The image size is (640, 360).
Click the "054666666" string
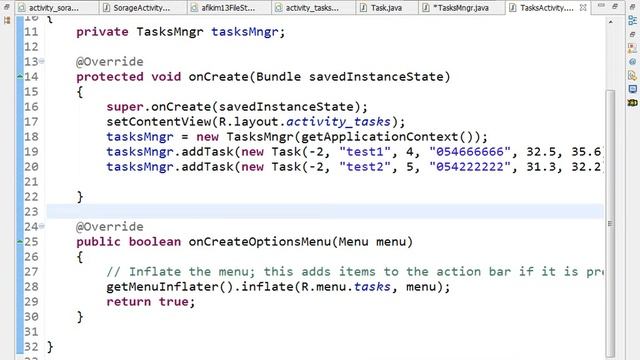point(470,152)
